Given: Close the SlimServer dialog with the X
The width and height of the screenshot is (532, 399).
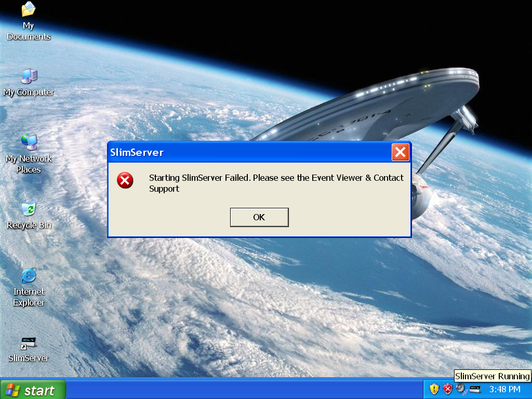Looking at the screenshot, I should (400, 152).
